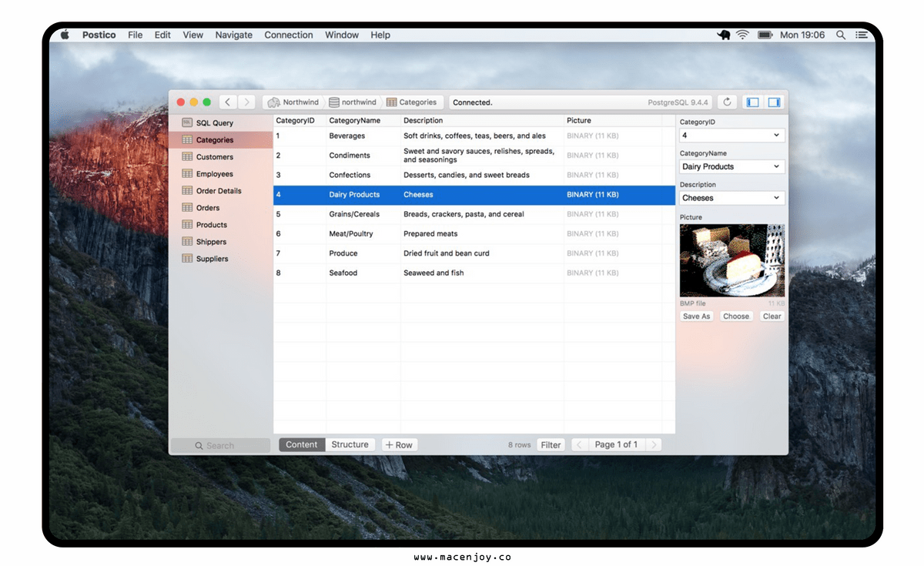
Task: Click the Order Details table icon
Action: click(187, 190)
